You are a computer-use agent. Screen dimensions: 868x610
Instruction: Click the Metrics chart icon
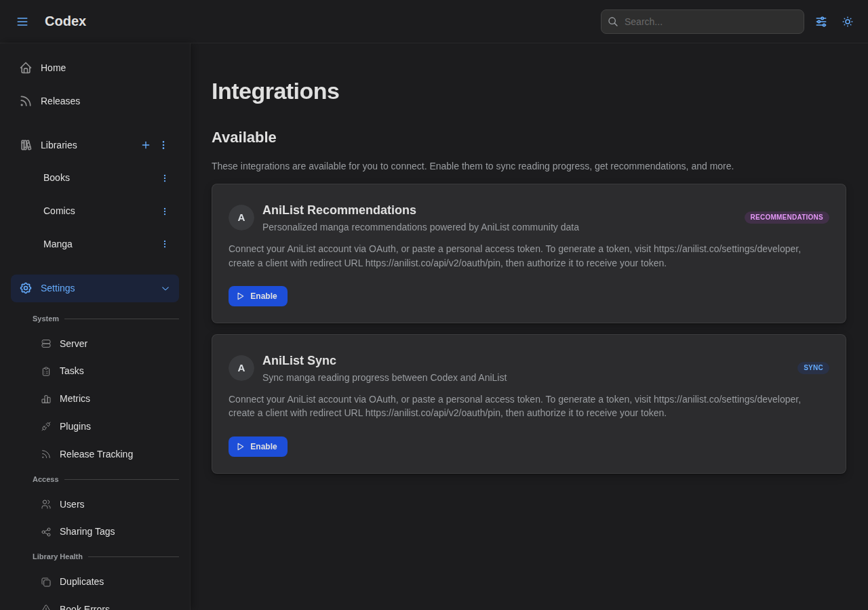coord(46,399)
